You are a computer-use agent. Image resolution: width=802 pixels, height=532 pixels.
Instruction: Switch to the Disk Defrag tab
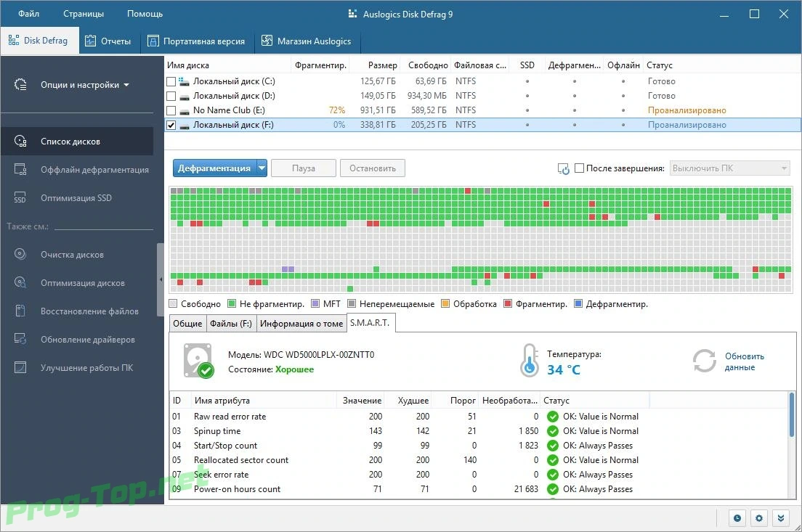(x=39, y=41)
